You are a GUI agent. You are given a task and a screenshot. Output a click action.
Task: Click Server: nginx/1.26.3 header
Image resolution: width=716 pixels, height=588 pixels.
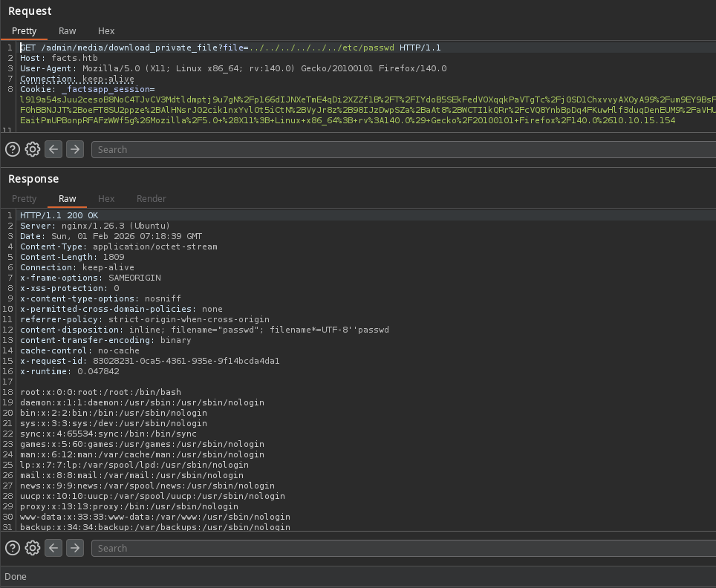[x=95, y=226]
